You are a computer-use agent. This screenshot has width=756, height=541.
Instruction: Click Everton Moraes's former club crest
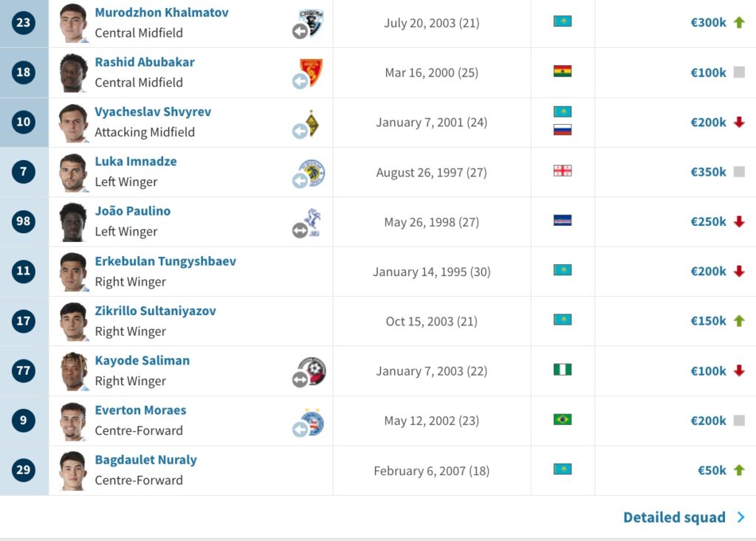pos(313,421)
